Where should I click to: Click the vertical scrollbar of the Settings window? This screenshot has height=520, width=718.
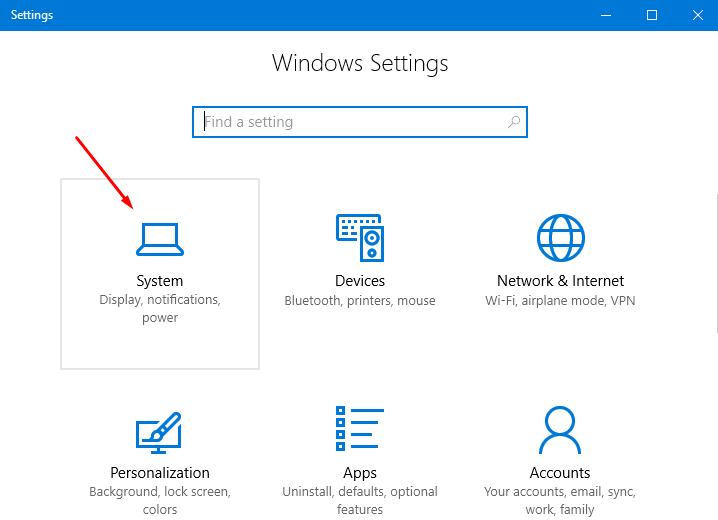716,263
